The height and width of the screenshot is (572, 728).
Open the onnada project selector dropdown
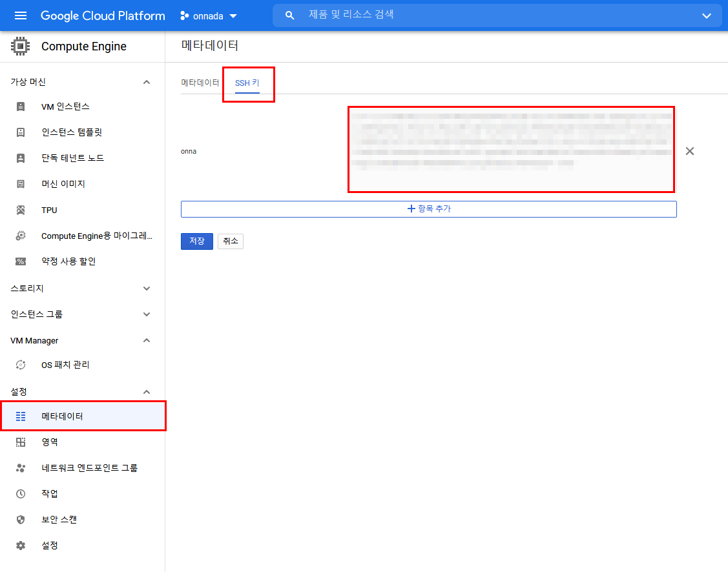[209, 15]
